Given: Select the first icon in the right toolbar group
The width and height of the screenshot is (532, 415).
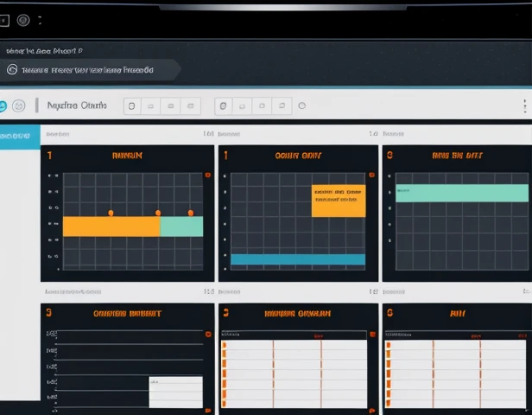Looking at the screenshot, I should (x=222, y=106).
